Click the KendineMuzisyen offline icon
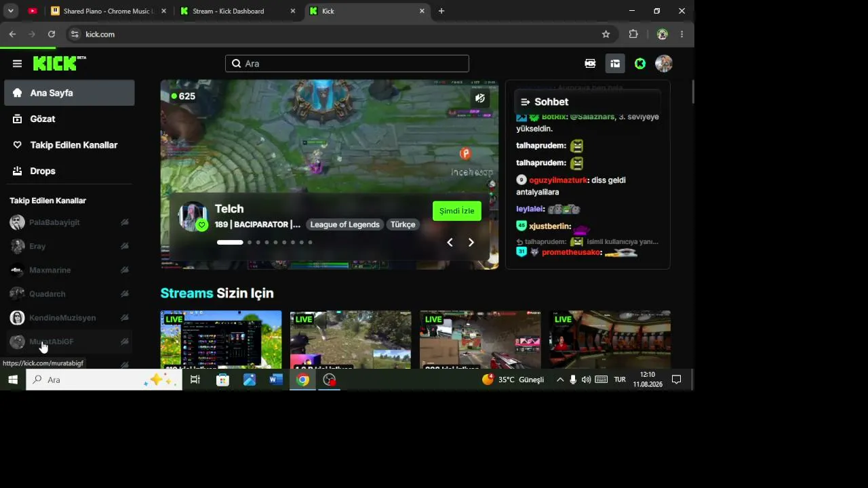The image size is (868, 488). click(x=125, y=317)
